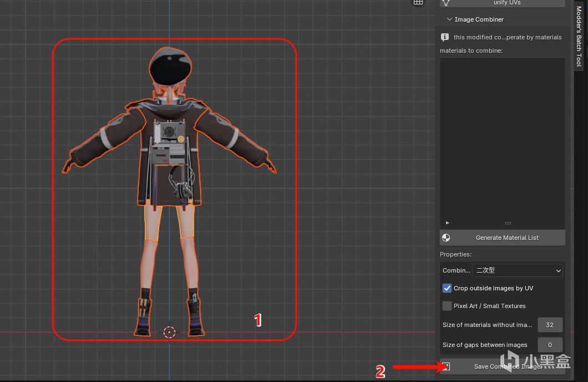Open the Combine mode dropdown showing 二次型
Screen dimensions: 588x382
[517, 270]
